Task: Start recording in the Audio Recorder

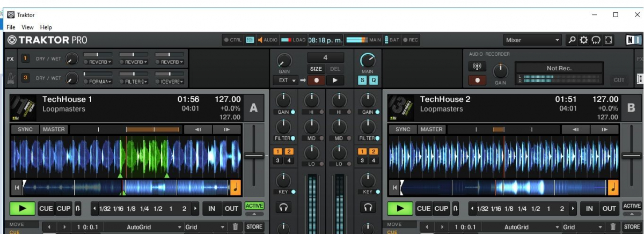Action: 477,80
